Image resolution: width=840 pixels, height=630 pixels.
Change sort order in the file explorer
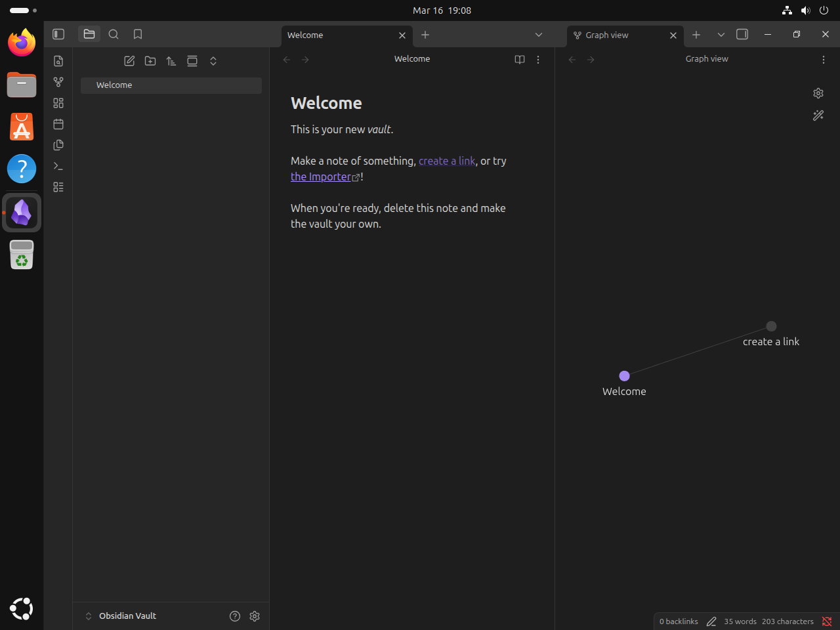171,60
